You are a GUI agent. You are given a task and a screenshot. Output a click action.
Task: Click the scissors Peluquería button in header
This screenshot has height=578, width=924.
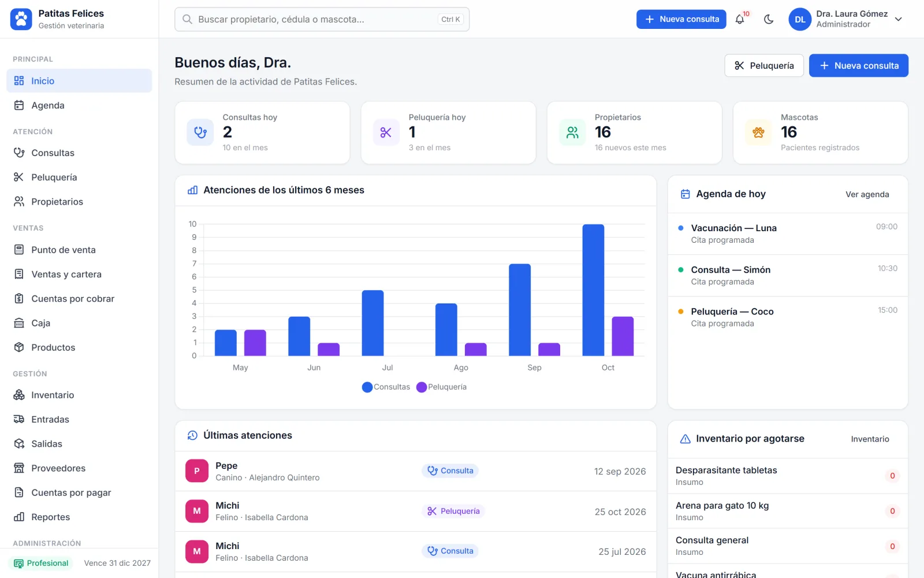tap(763, 65)
